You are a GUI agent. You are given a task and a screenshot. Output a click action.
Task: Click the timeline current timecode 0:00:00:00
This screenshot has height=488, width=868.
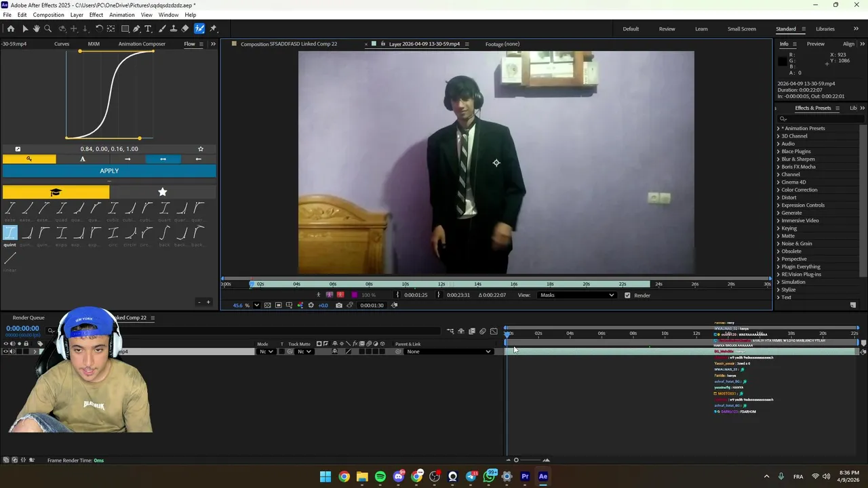22,329
